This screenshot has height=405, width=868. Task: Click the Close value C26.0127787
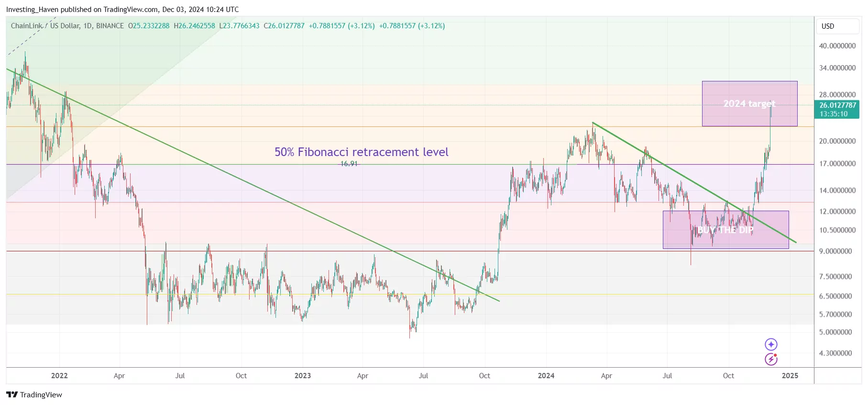click(284, 26)
